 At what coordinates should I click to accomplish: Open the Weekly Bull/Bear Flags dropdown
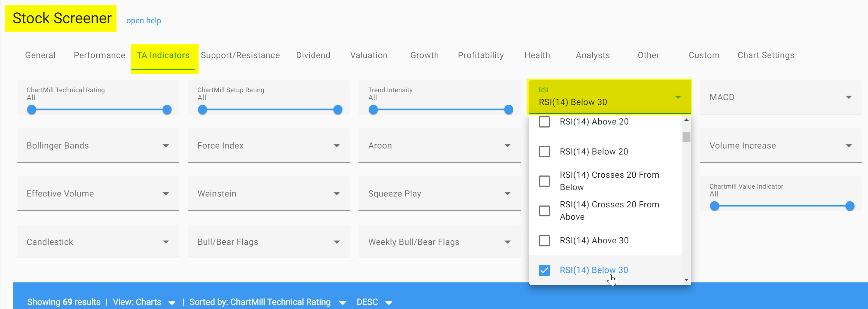pos(439,242)
